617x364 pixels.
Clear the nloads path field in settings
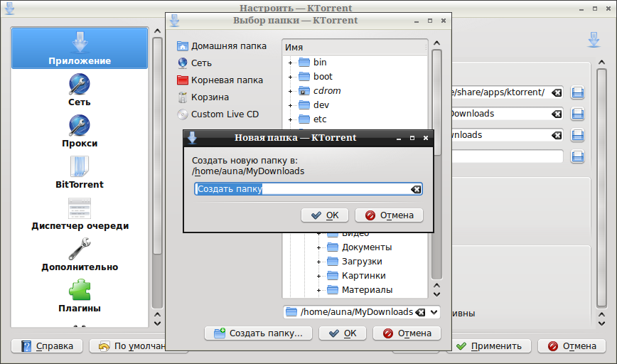[557, 135]
